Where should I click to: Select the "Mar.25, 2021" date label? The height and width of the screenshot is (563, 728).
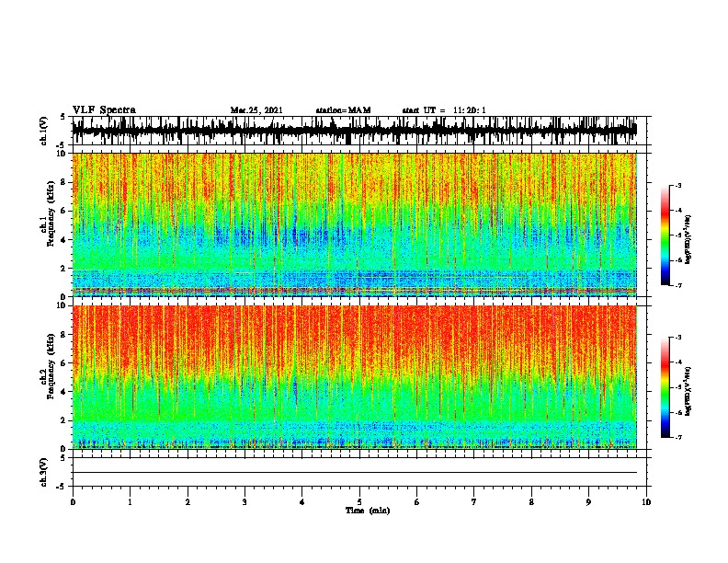click(256, 110)
